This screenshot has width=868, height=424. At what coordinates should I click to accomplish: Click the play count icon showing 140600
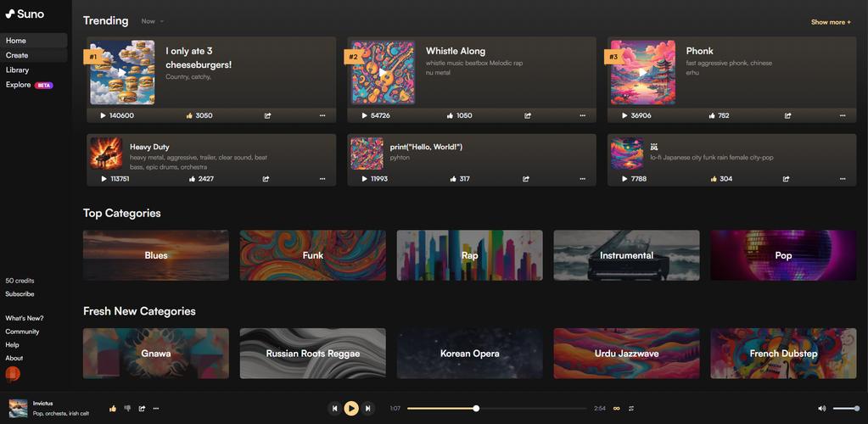103,115
